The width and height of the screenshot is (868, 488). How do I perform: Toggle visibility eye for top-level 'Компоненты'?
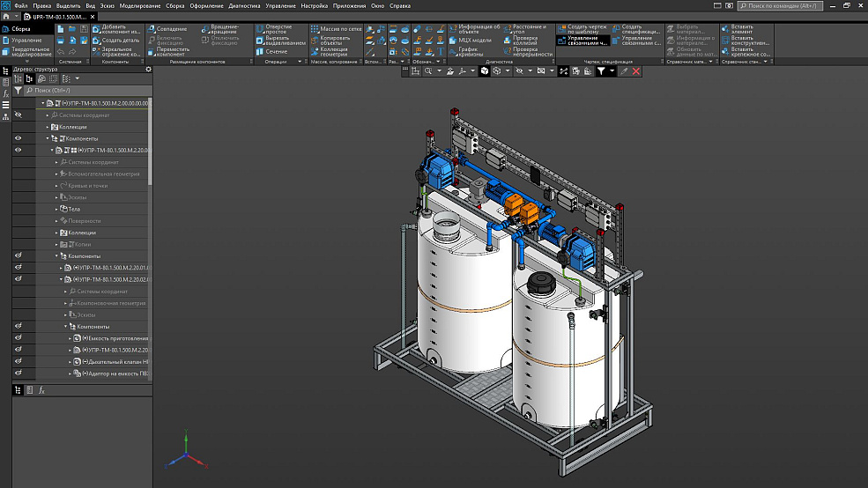point(19,138)
